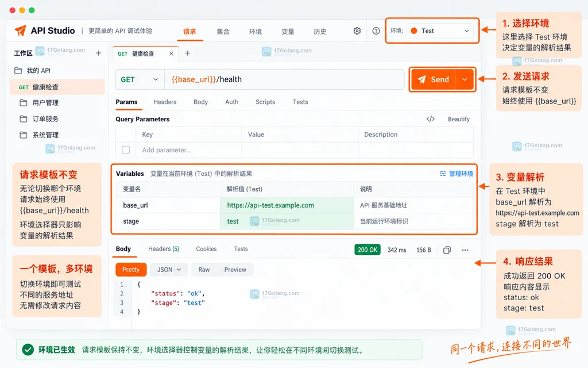Click the Send button

pos(434,79)
